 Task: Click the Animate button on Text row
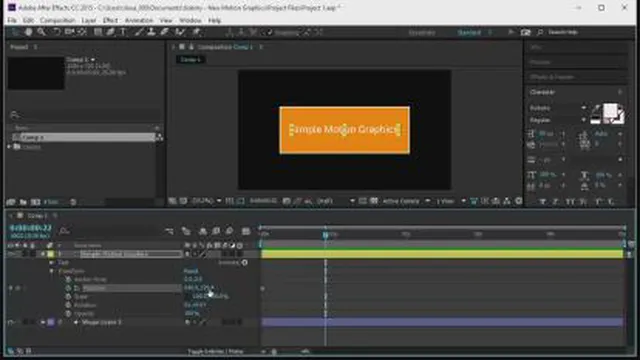(233, 262)
